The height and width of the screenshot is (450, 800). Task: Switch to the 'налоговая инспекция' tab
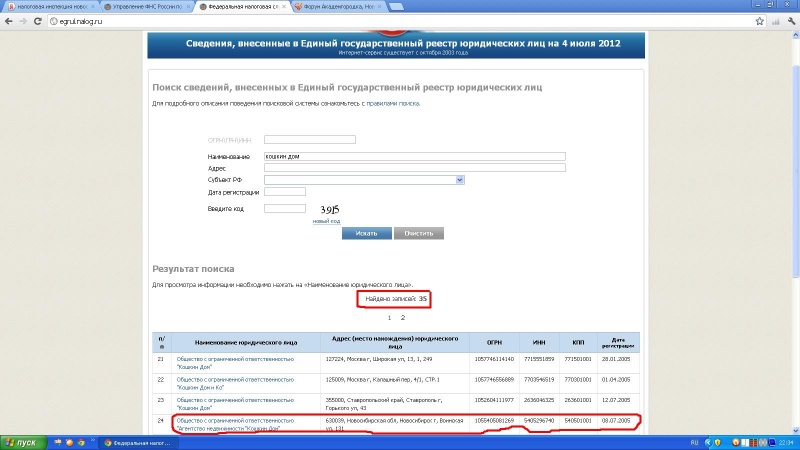(50, 7)
